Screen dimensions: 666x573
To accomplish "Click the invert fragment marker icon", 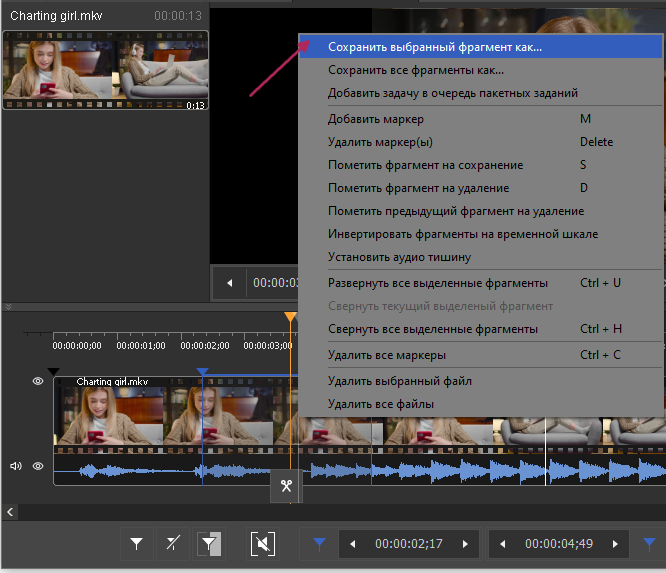I will tap(209, 544).
